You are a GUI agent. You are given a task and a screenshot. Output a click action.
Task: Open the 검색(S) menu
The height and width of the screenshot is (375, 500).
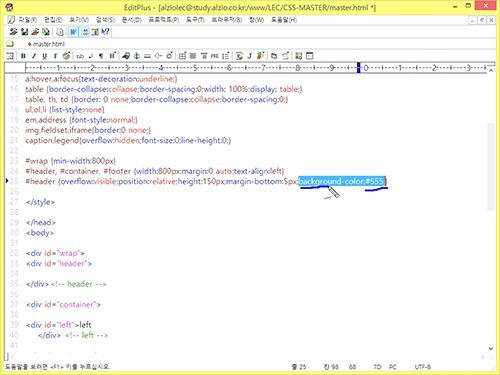105,20
